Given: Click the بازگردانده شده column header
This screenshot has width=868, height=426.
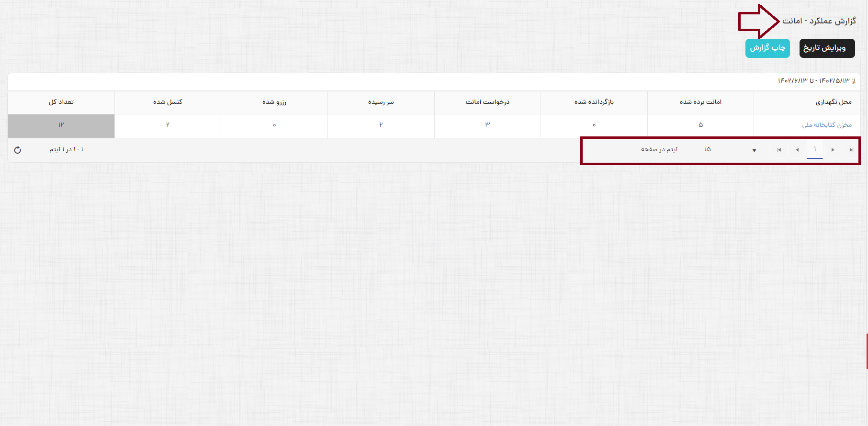Looking at the screenshot, I should 594,102.
